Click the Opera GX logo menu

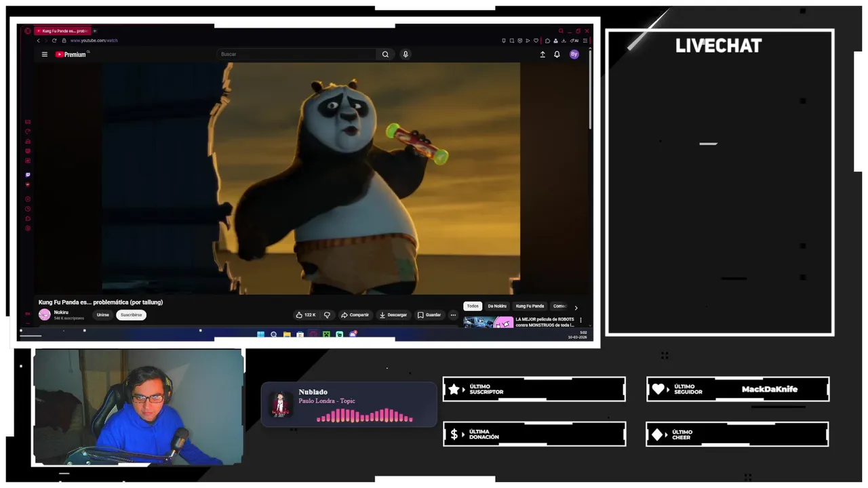[x=28, y=31]
